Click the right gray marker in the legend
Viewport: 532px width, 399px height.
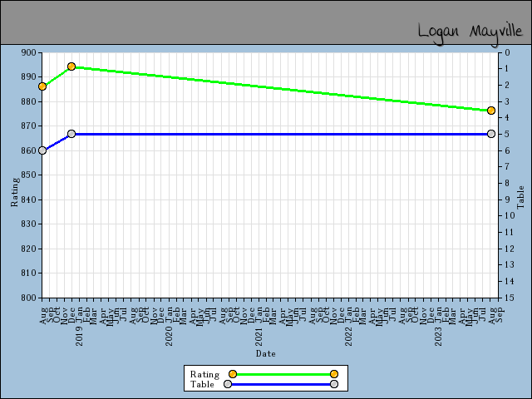[x=334, y=384]
